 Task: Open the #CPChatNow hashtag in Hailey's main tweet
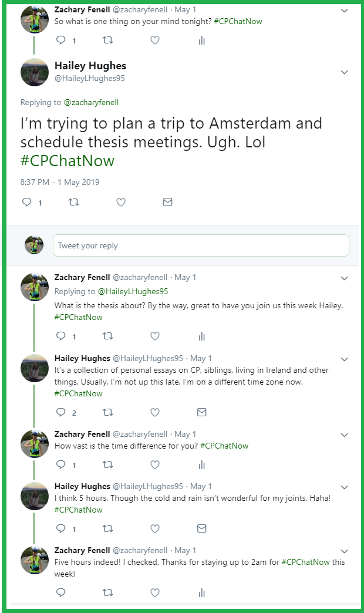67,160
